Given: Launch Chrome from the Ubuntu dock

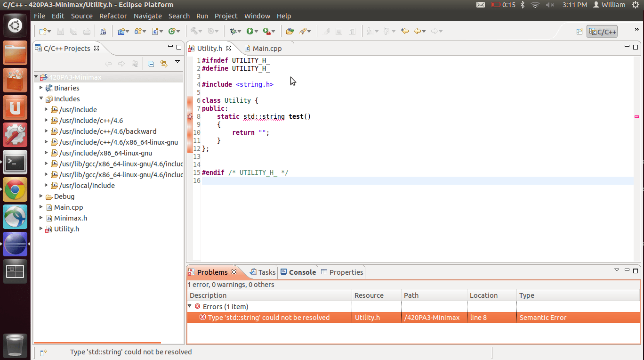Looking at the screenshot, I should 15,189.
